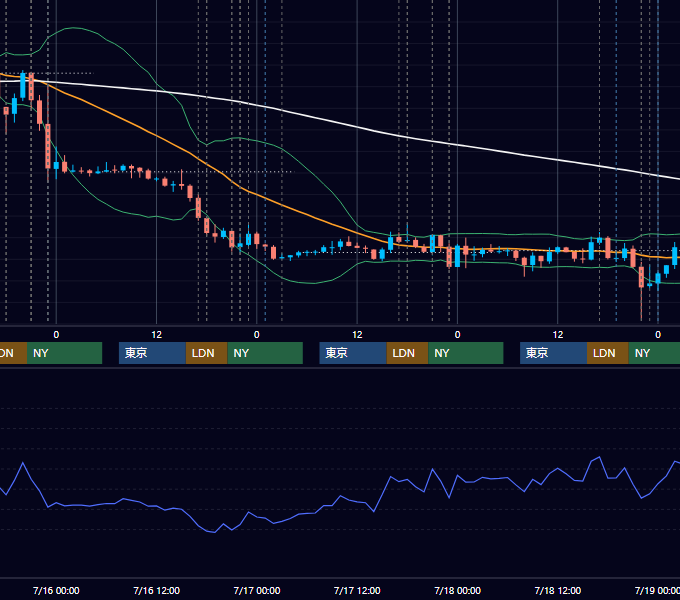
Task: Select the LDN session block before 7/19 00:00
Action: [x=608, y=353]
